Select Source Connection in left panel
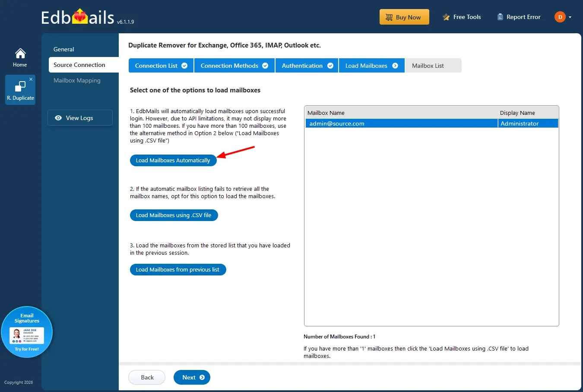This screenshot has width=583, height=392. tap(84, 65)
